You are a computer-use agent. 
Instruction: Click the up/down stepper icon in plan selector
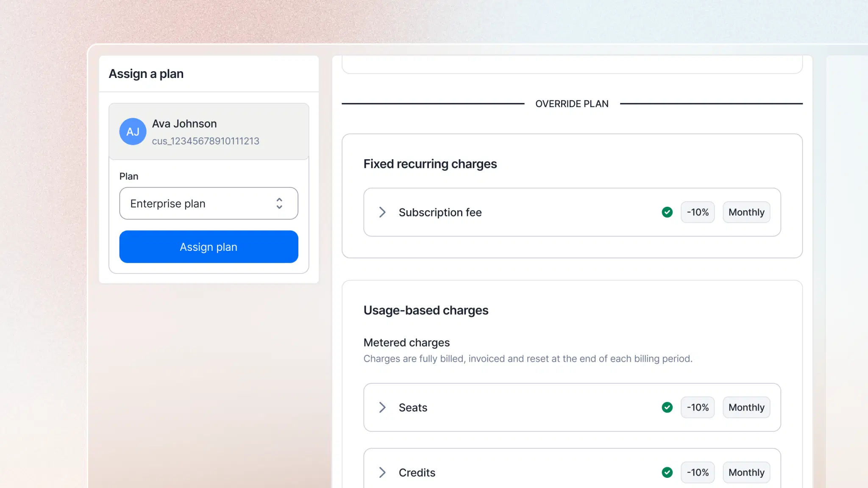tap(279, 204)
